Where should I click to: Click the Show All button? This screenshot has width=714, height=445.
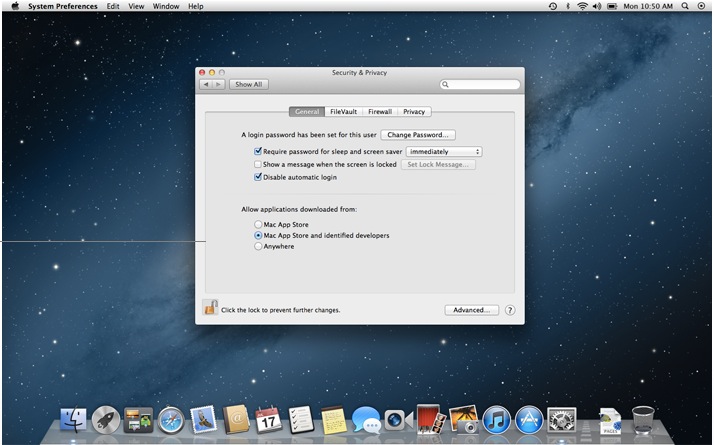coord(249,84)
